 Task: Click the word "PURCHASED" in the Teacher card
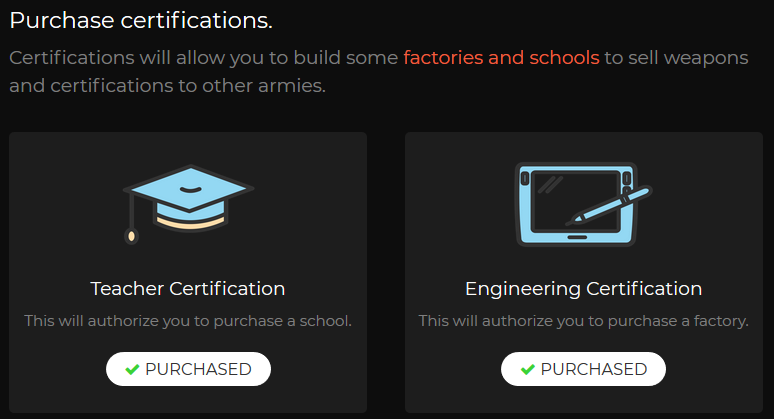point(198,369)
